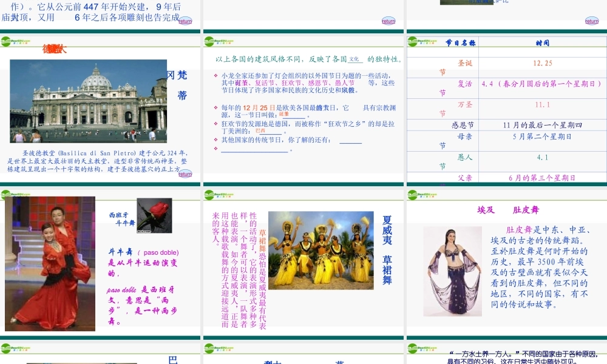
Task: Click the red rose picture
Action: click(x=154, y=216)
